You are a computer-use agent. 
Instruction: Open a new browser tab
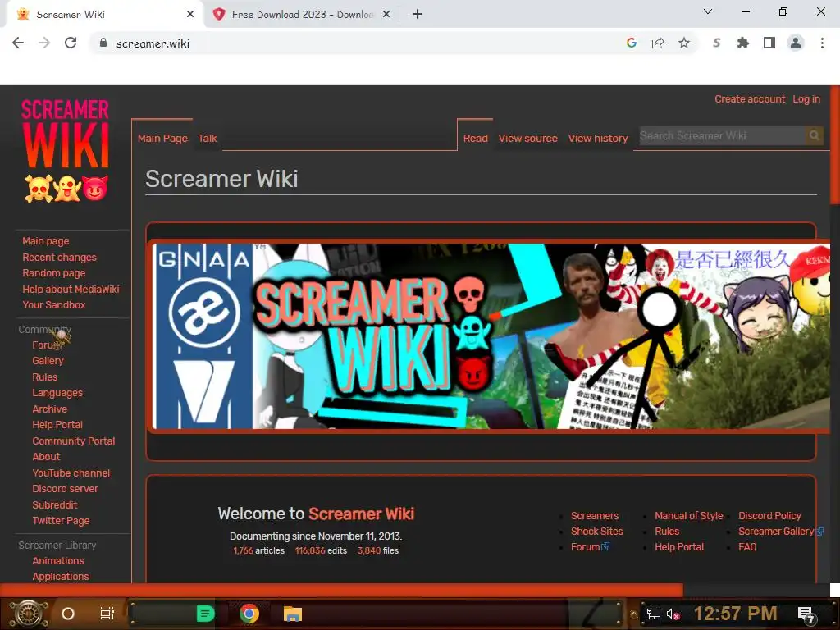point(418,14)
